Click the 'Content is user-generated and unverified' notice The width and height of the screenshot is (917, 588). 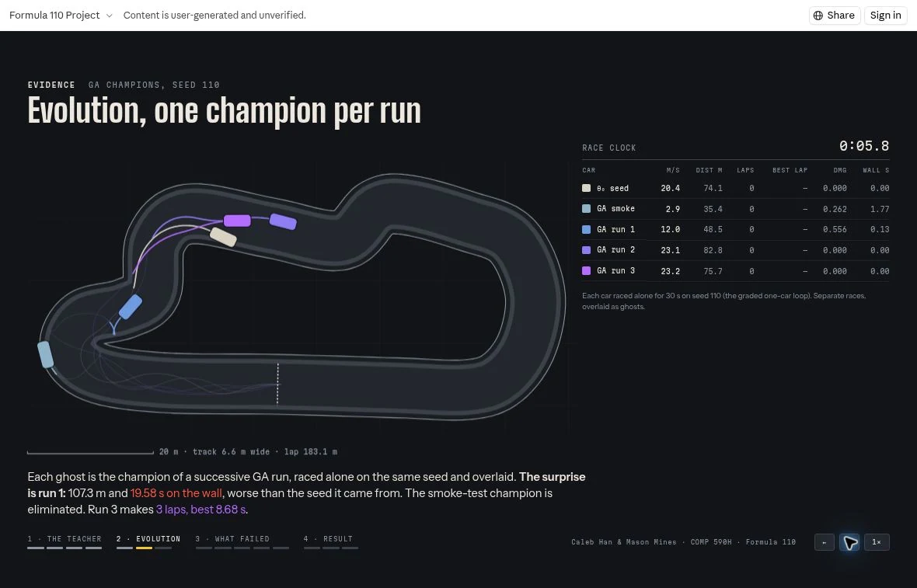(x=214, y=16)
